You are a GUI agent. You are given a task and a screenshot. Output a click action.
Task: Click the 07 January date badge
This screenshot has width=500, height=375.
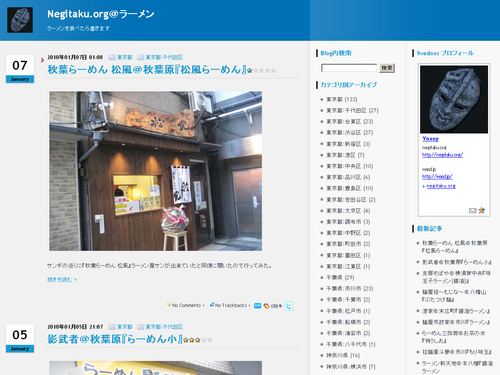pos(20,69)
